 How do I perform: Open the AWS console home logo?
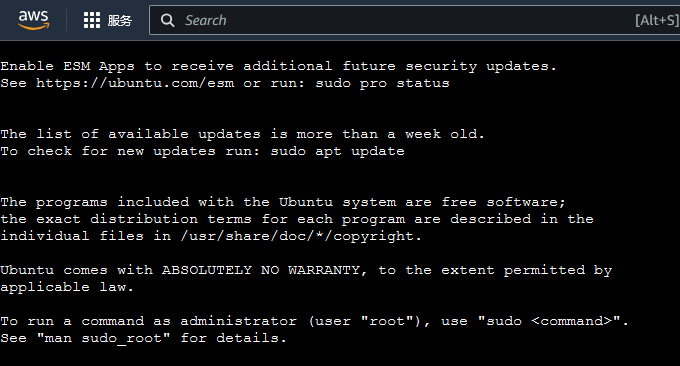point(33,20)
